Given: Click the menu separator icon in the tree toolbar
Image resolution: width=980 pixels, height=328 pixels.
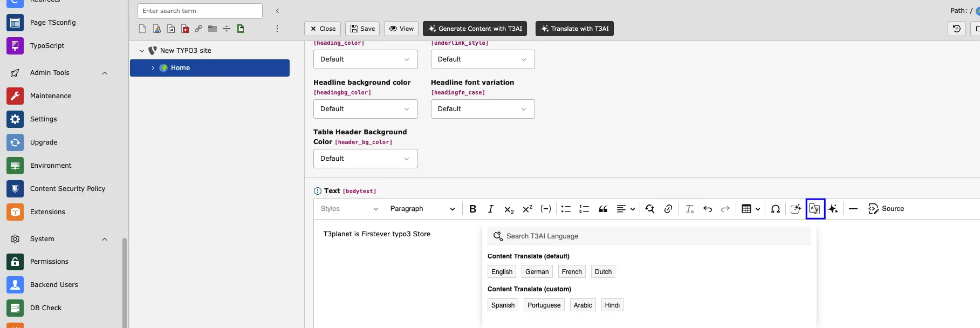Looking at the screenshot, I should tap(227, 29).
